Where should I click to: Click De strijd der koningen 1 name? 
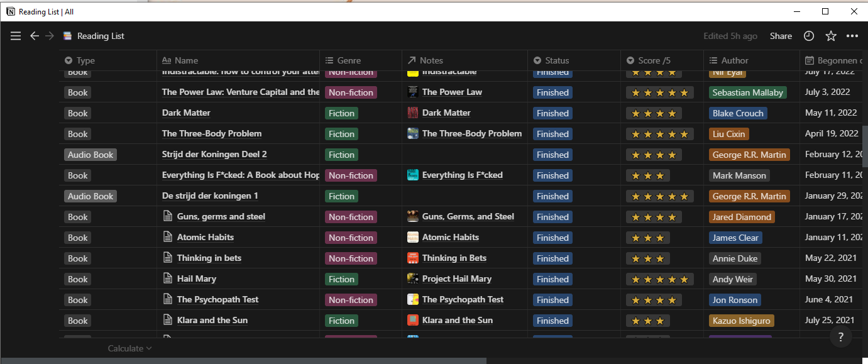point(210,196)
